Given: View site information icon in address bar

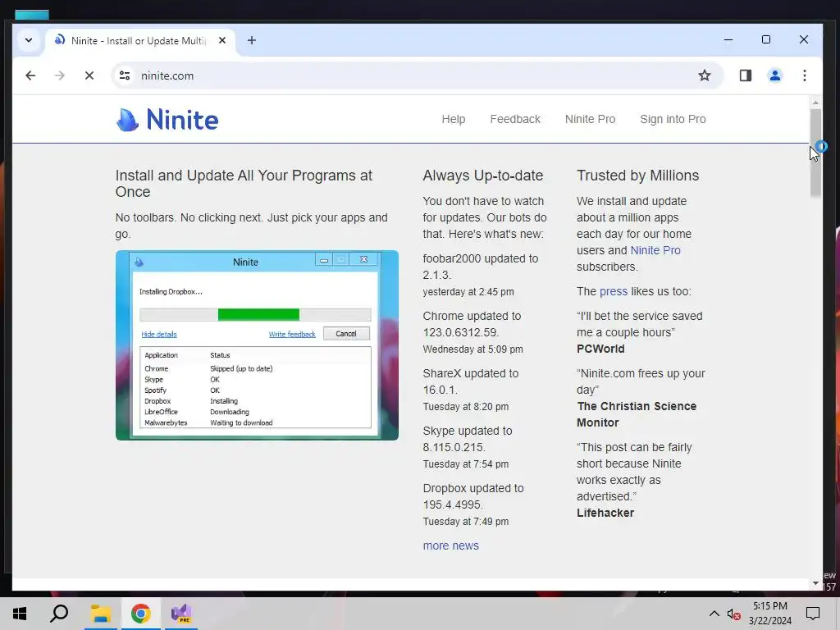Looking at the screenshot, I should click(125, 75).
